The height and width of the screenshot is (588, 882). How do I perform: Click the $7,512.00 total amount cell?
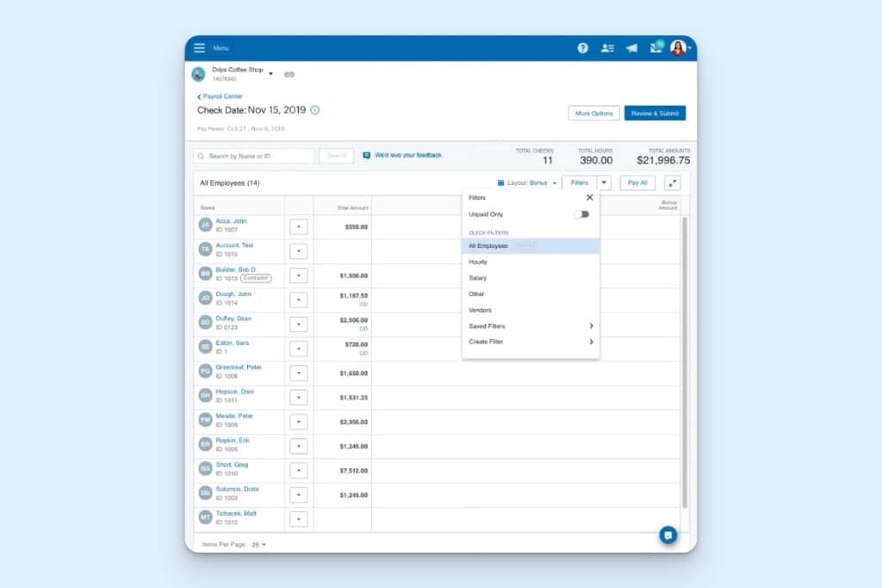tap(343, 471)
